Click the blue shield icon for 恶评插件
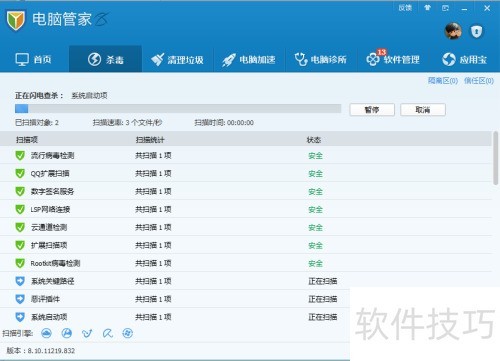 (x=20, y=299)
